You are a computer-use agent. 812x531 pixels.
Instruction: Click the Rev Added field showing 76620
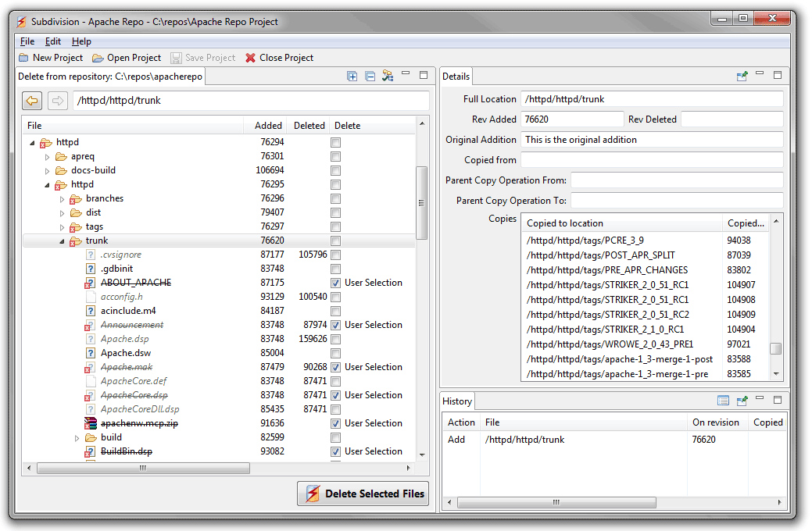(572, 119)
